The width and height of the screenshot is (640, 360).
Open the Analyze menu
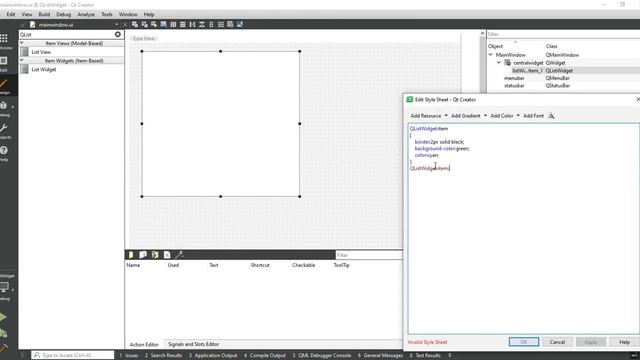pos(86,14)
